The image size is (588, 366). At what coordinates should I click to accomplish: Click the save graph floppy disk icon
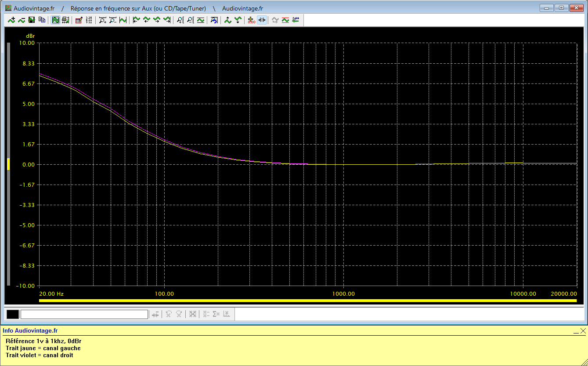pos(32,20)
